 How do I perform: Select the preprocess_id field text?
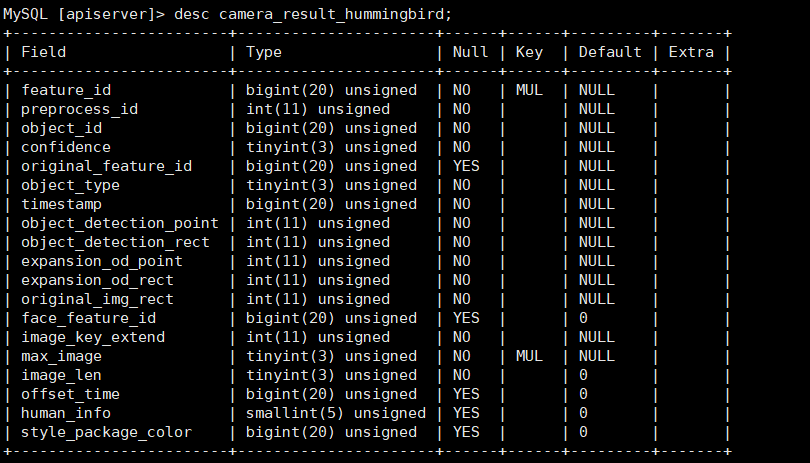pos(79,109)
